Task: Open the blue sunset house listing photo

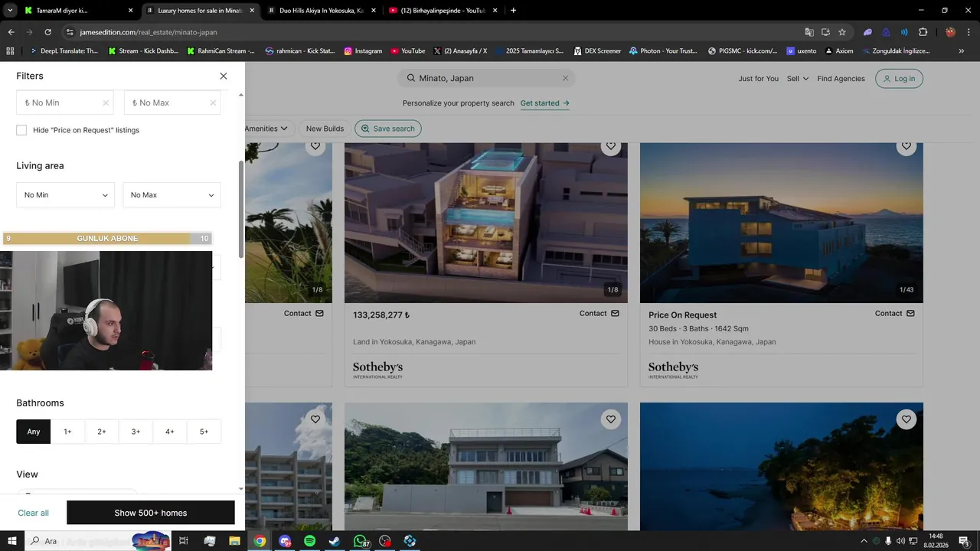Action: 781,223
